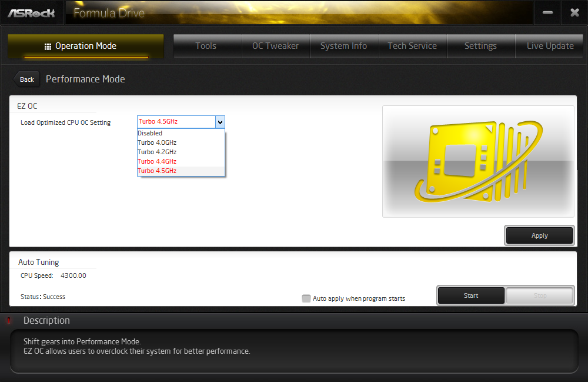Minimize the Formula Drive window
This screenshot has width=588, height=382.
(x=547, y=13)
